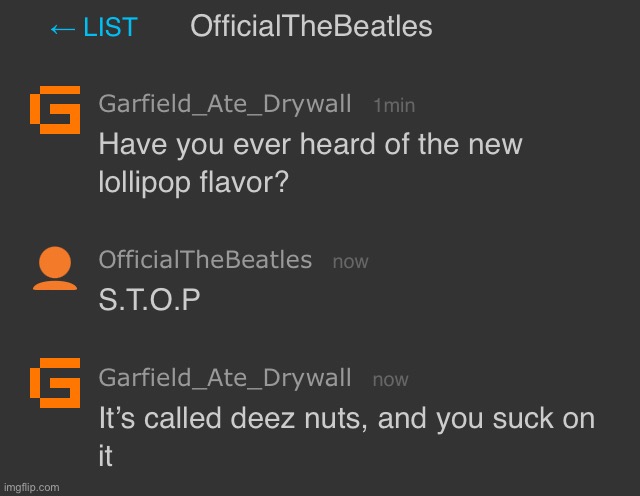
Task: Open OfficialTheBeatles username above S.T.O.P
Action: pyautogui.click(x=205, y=260)
